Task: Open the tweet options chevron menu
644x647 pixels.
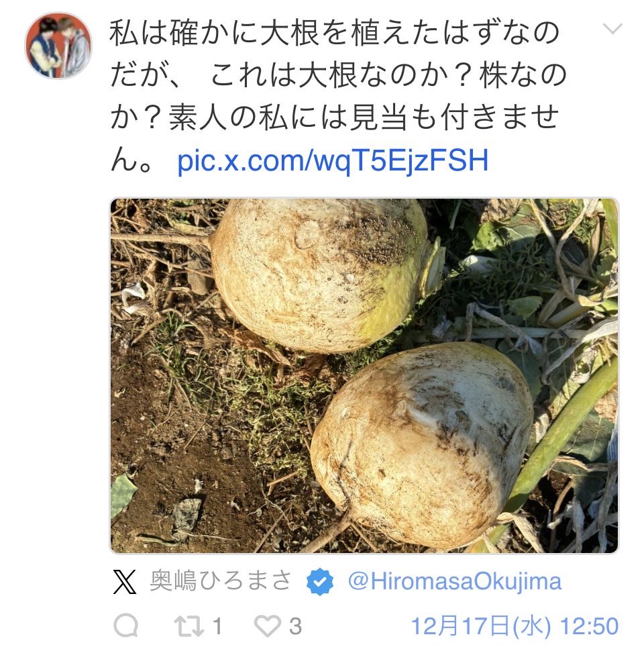Action: [x=612, y=29]
